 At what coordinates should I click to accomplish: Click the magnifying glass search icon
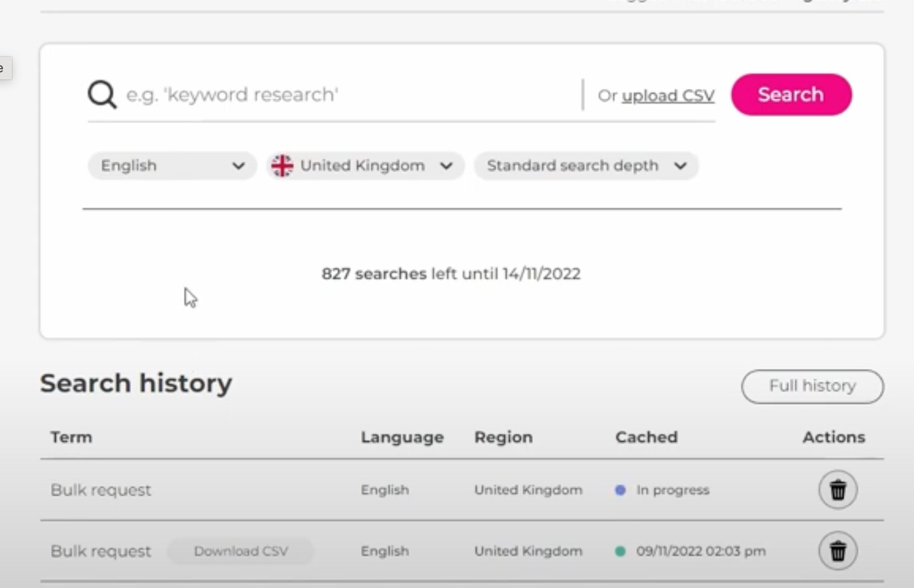[x=102, y=94]
